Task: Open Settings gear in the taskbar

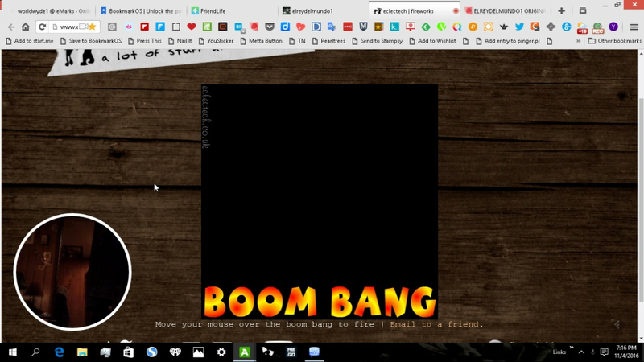Action: 221,352
